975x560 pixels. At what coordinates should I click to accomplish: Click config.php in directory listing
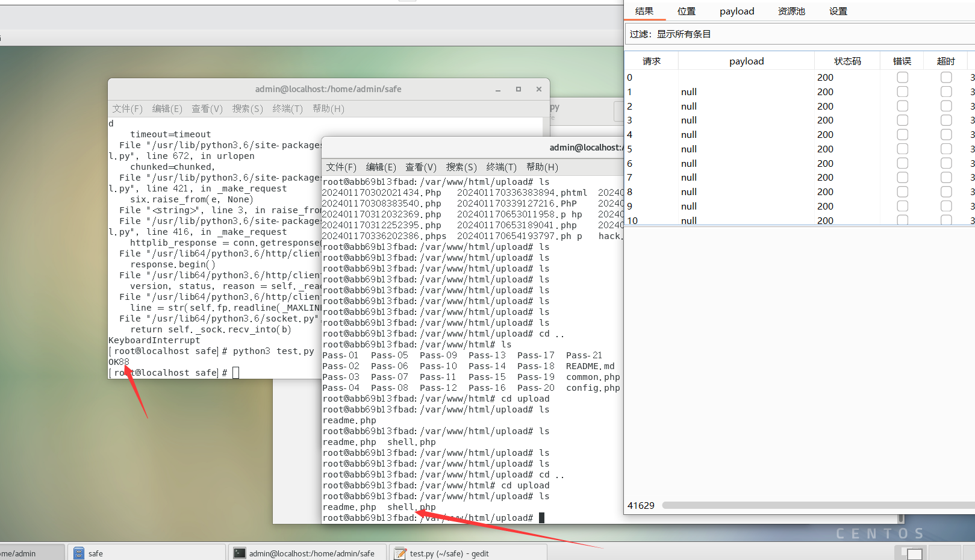tap(593, 388)
